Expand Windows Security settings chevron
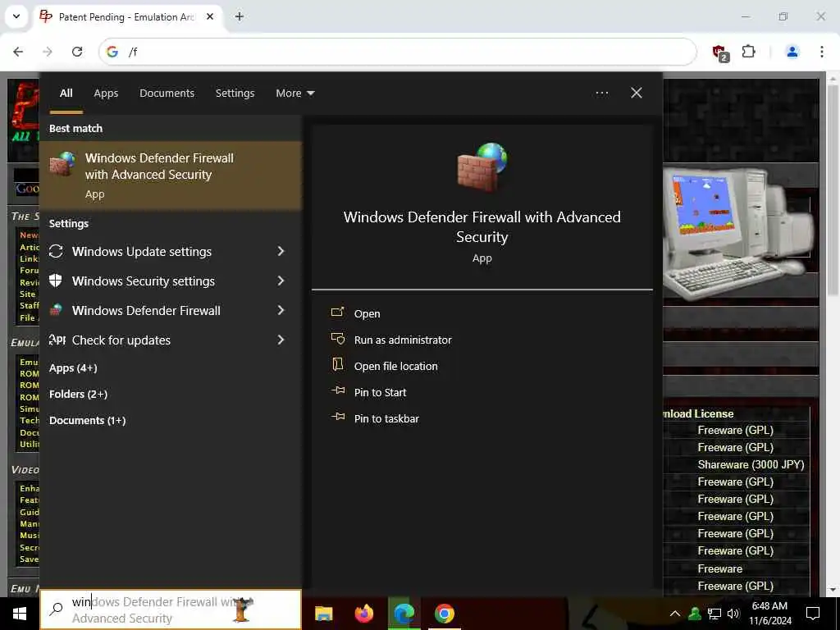 281,281
